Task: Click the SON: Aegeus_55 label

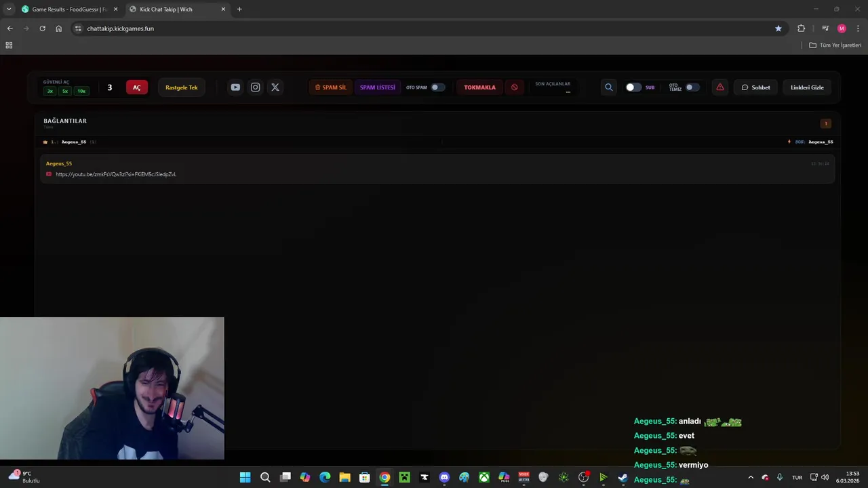Action: [x=814, y=142]
